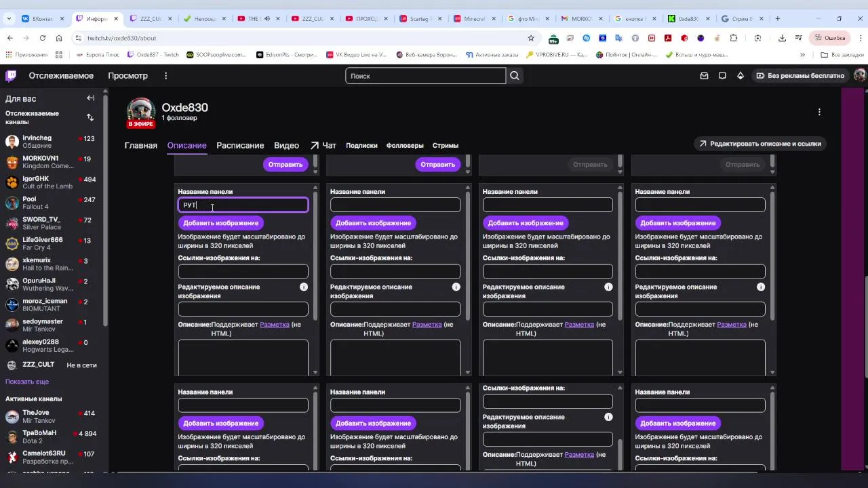Switch to ВКонтакте browser tab
The image size is (868, 488).
coord(44,18)
